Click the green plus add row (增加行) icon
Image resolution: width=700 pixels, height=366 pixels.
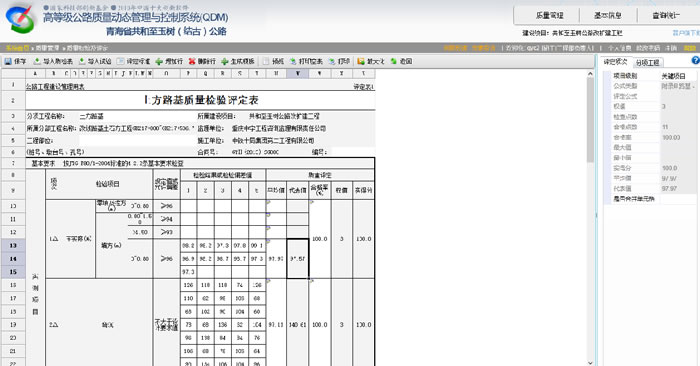coord(159,61)
